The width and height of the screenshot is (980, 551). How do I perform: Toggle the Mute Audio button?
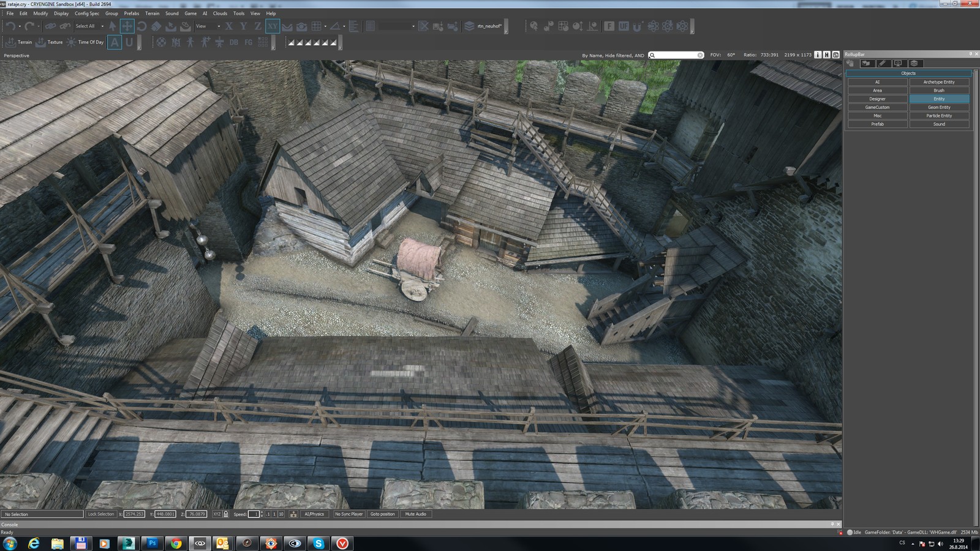(x=415, y=514)
